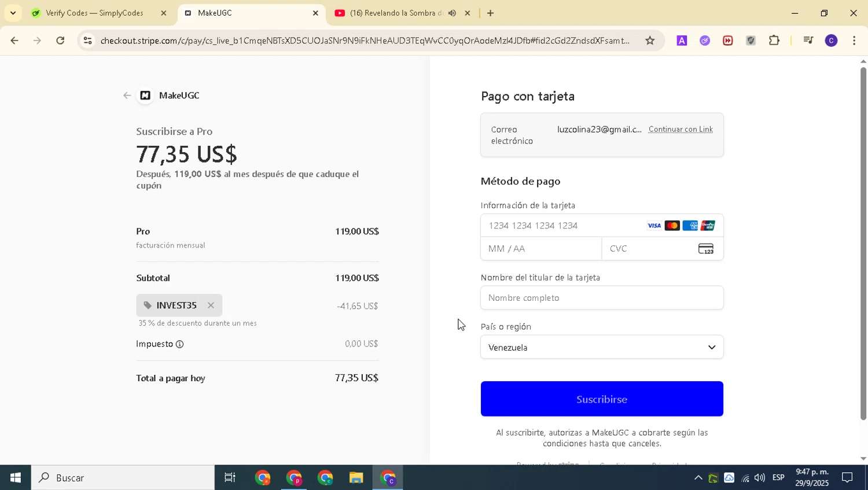Click the Mastercard logo
This screenshot has width=868, height=490.
(672, 226)
